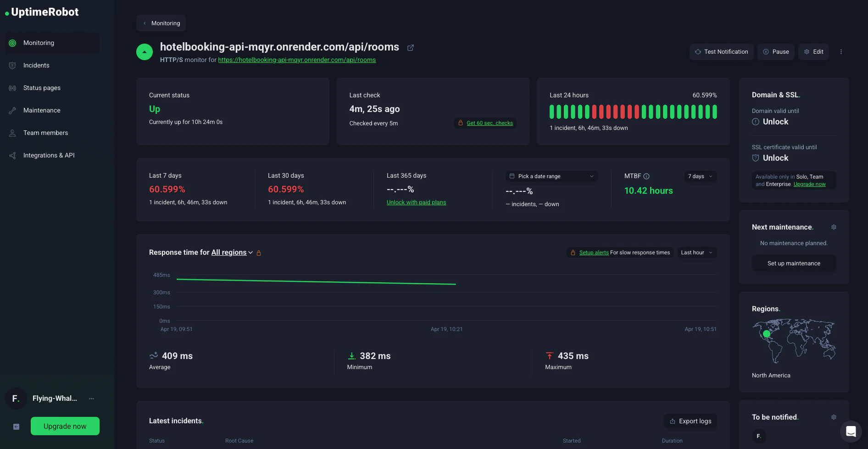Open To be notified settings gear
This screenshot has width=868, height=449.
[834, 417]
